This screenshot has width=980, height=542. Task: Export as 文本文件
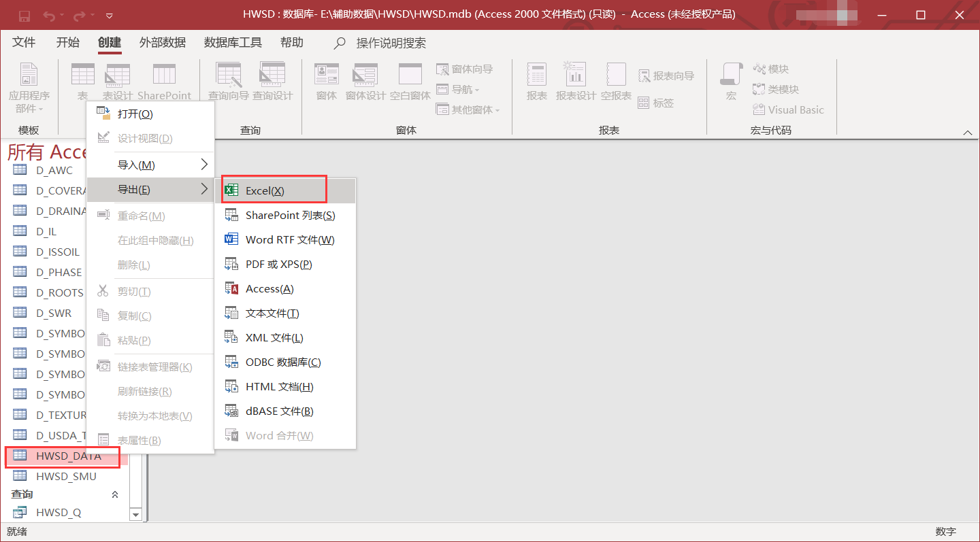click(285, 313)
